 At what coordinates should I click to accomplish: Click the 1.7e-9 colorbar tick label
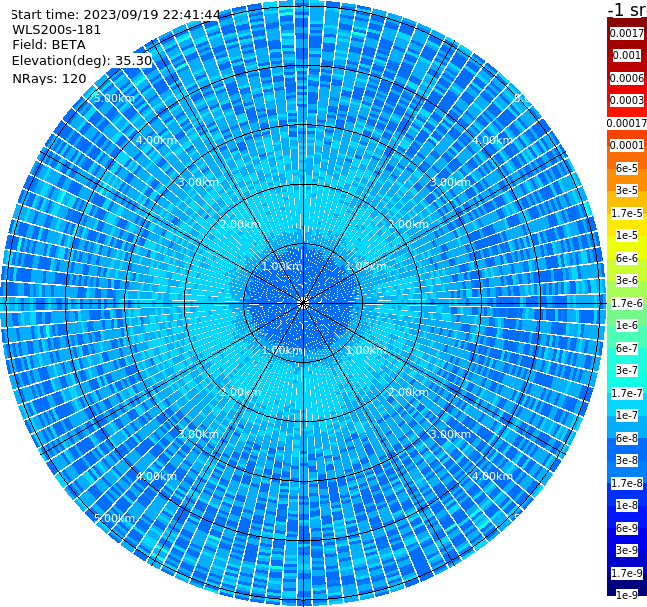627,573
